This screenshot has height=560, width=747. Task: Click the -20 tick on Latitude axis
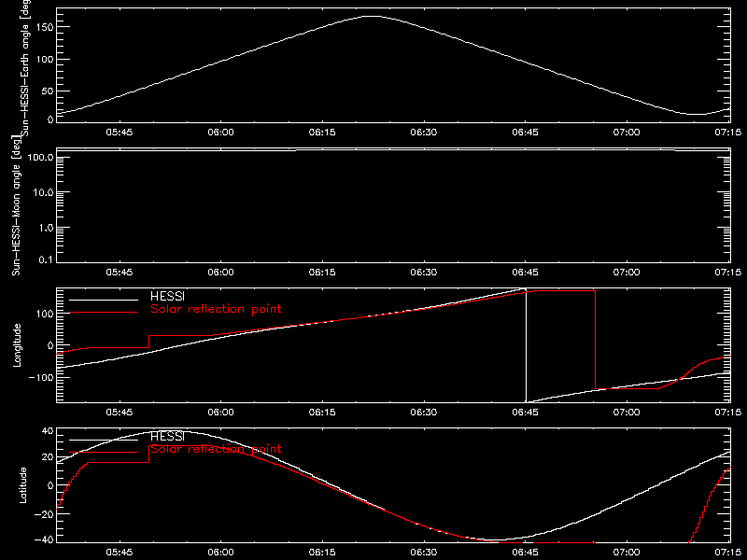(x=45, y=514)
